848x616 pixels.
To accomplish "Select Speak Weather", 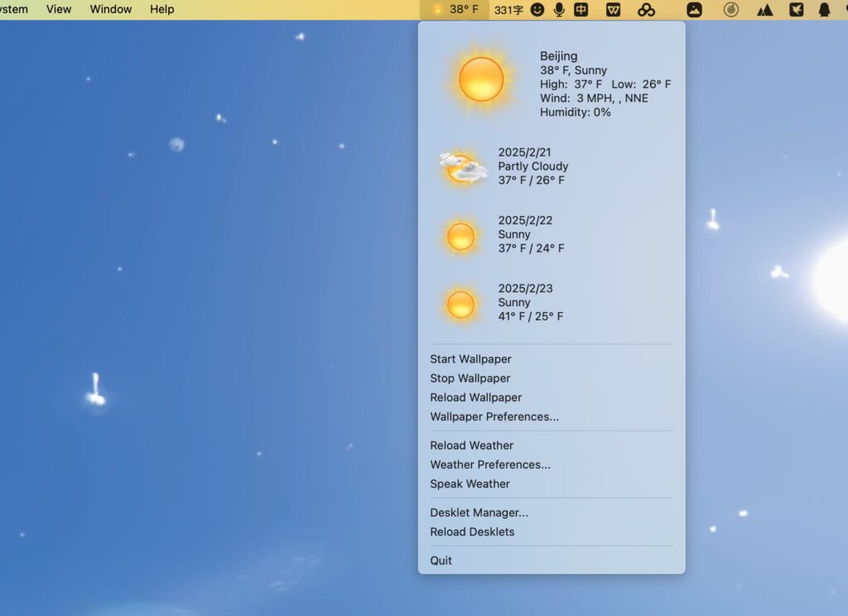I will click(470, 484).
